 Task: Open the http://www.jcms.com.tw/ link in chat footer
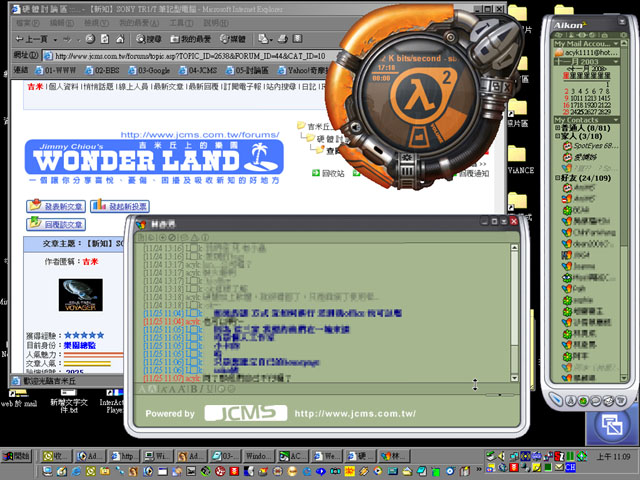coord(356,413)
